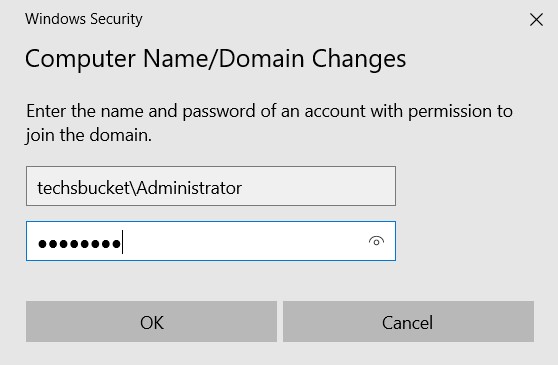Click the backslash in the username entry
558x365 pixels.
pos(133,188)
